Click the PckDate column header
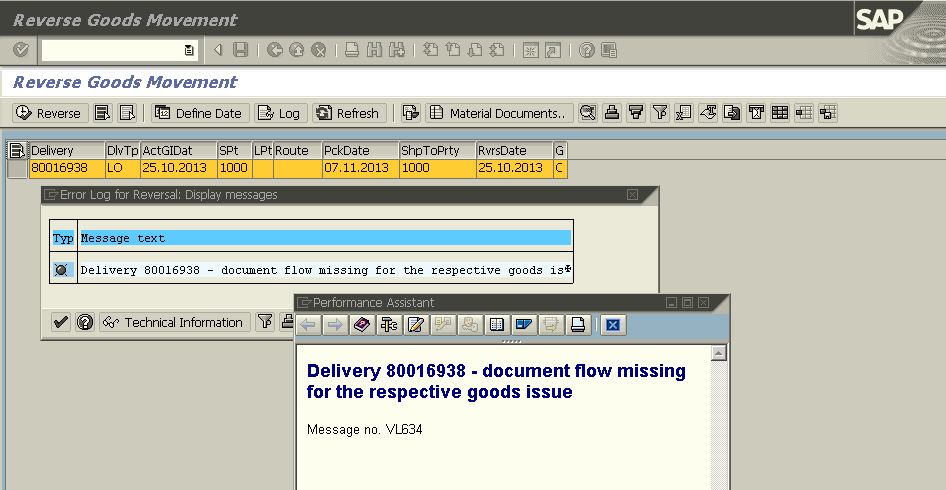Image resolution: width=946 pixels, height=490 pixels. point(361,150)
